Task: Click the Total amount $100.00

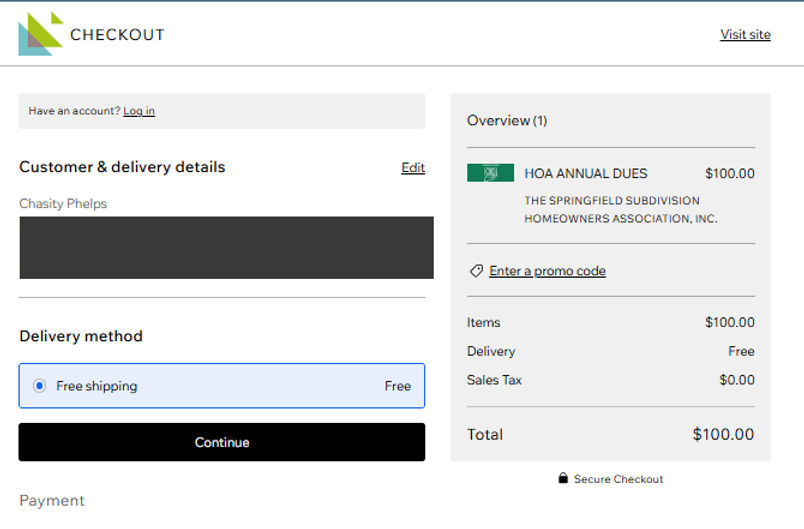Action: tap(723, 434)
